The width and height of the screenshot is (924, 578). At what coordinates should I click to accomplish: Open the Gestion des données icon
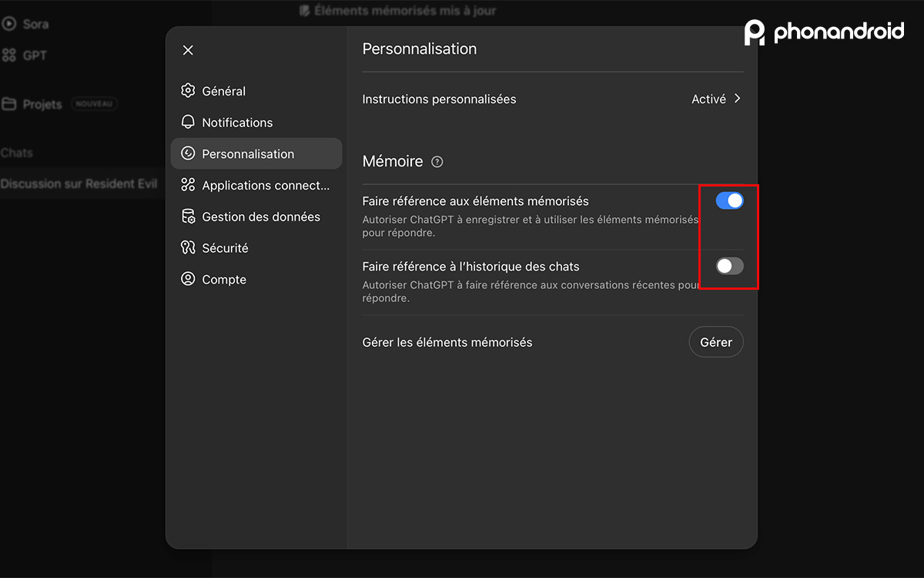(188, 217)
